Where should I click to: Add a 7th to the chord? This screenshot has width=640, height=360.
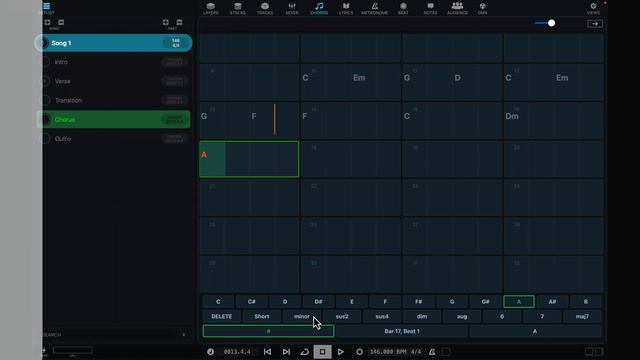point(542,316)
